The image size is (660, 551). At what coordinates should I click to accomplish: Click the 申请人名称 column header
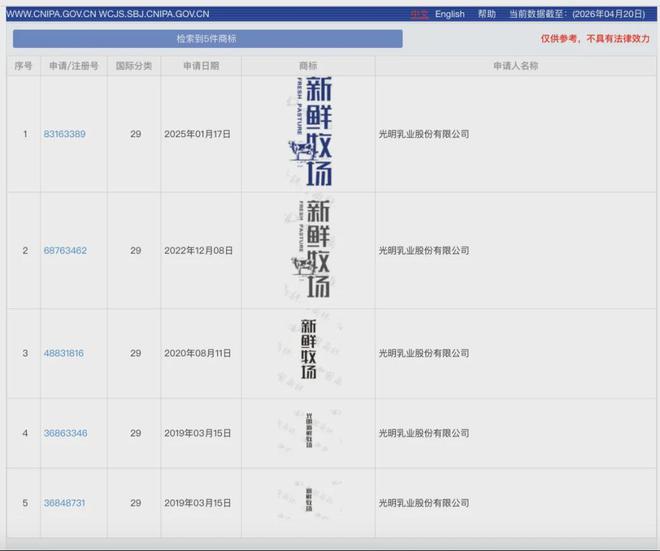(516, 66)
